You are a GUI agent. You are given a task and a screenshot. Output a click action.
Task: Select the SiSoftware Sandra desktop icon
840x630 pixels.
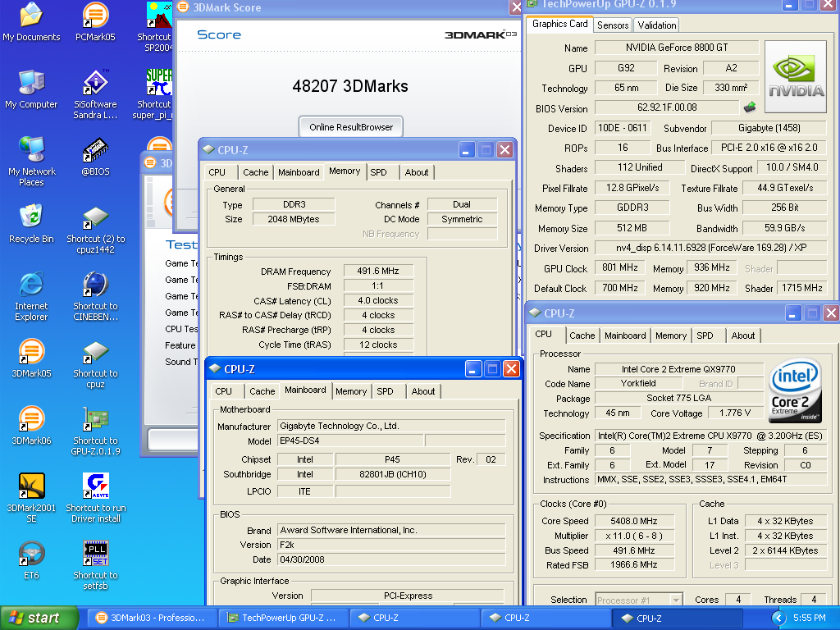coord(95,95)
